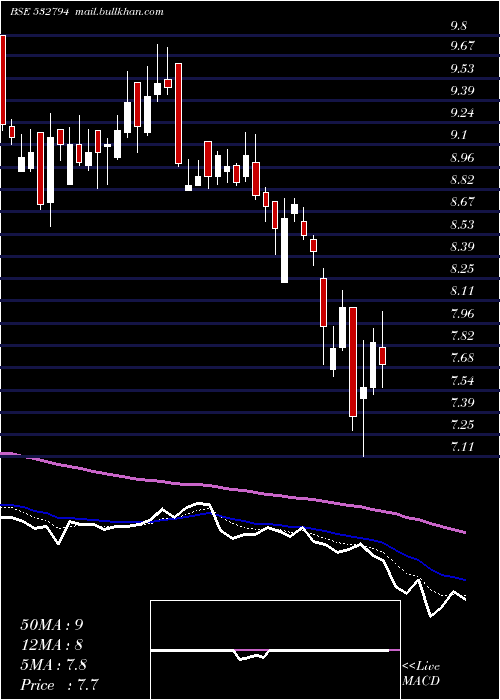The width and height of the screenshot is (500, 700).
Task: Click the BSE 532794 ticker label
Action: tap(39, 12)
